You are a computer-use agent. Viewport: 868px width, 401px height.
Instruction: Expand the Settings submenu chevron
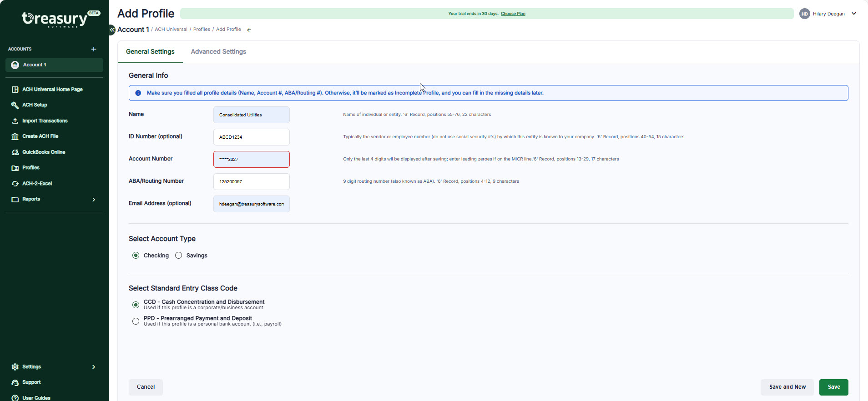[94, 367]
